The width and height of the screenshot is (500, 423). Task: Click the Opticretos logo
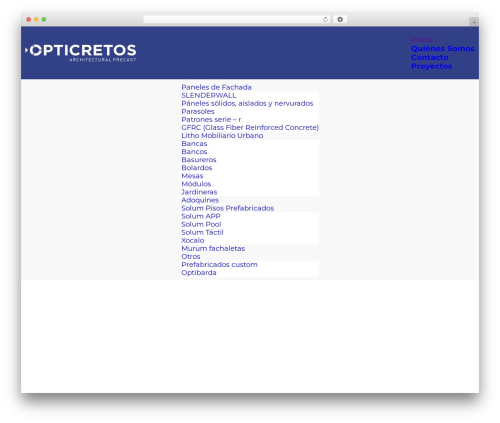pyautogui.click(x=81, y=53)
